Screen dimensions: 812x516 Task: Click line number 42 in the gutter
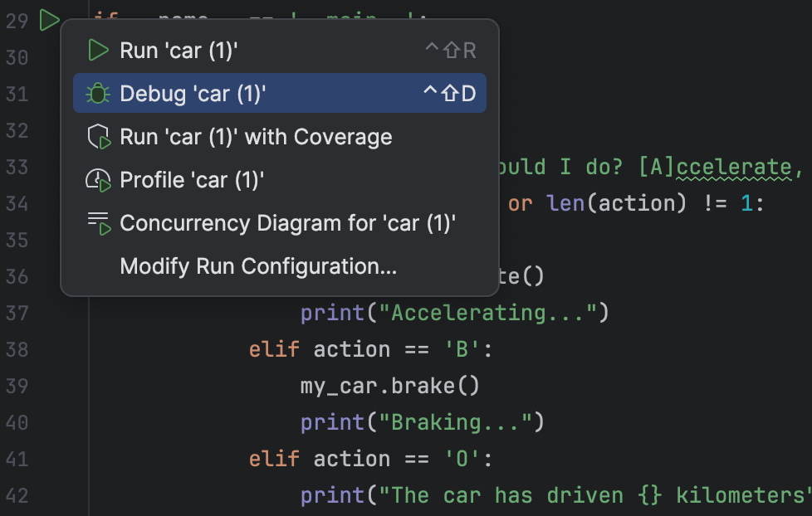(18, 494)
